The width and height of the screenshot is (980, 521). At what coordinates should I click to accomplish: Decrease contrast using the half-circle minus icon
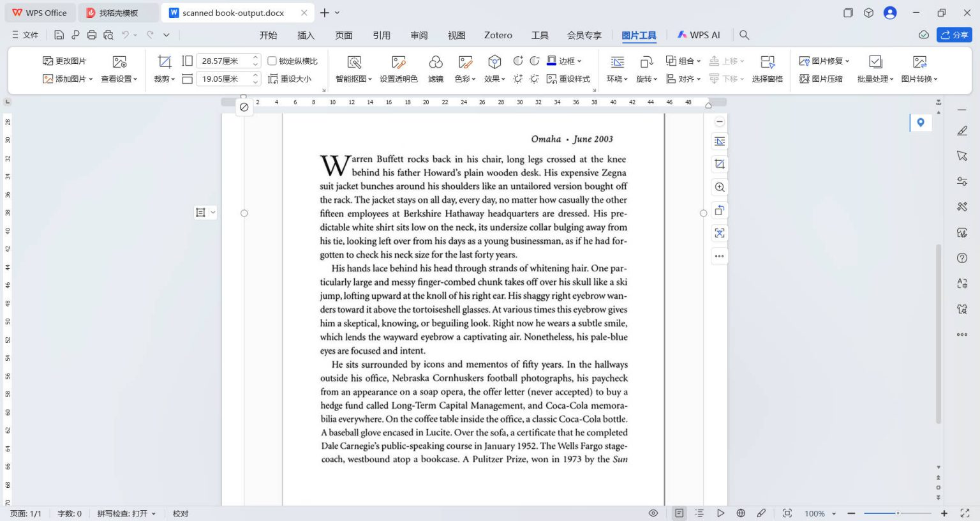point(535,61)
